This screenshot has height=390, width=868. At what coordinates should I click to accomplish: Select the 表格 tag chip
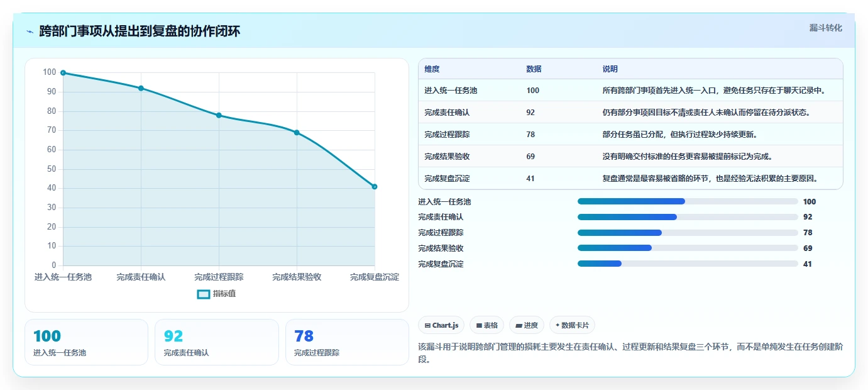(x=486, y=325)
